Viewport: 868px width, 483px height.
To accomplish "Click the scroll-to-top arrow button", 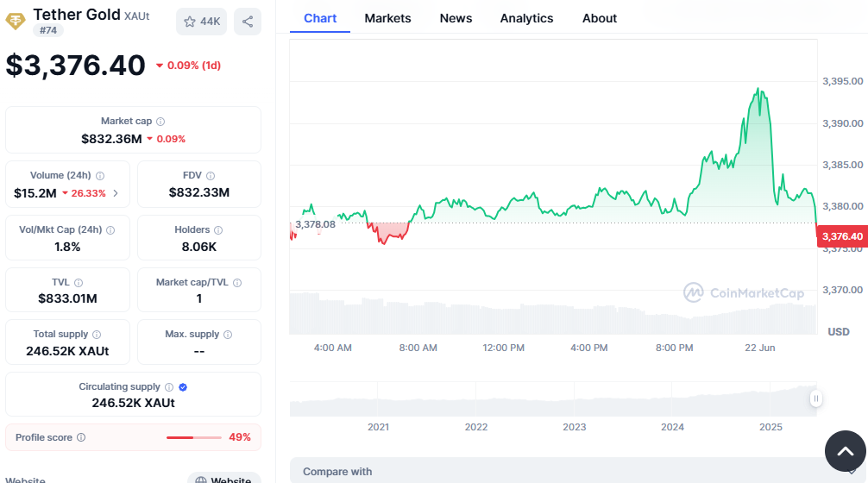I will (845, 451).
